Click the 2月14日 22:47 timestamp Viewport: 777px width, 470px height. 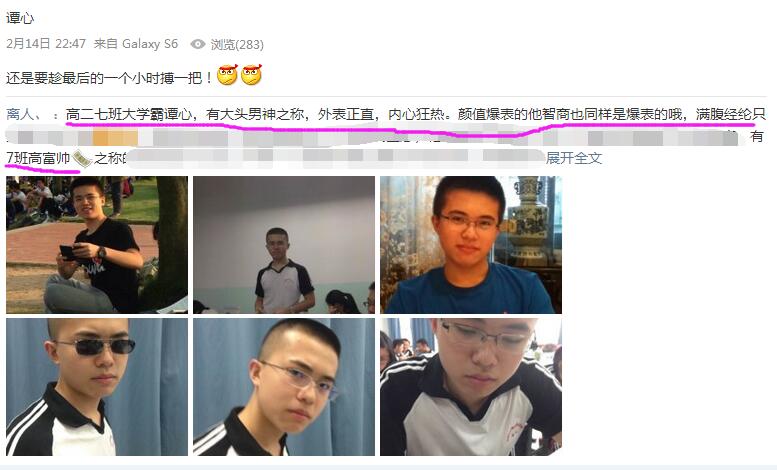coord(46,44)
